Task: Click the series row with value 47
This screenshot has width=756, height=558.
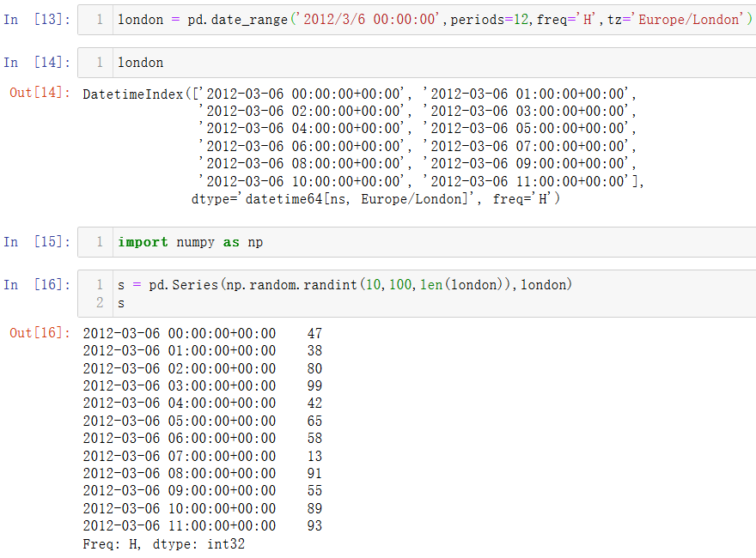Action: [x=203, y=333]
